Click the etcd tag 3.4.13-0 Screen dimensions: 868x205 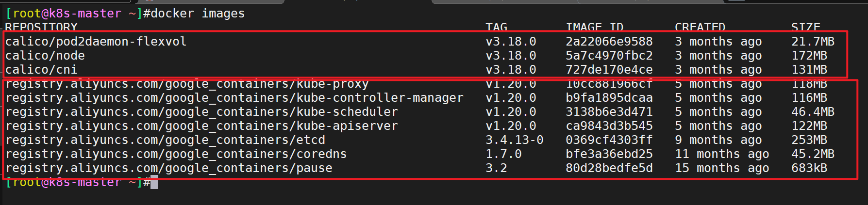[515, 140]
